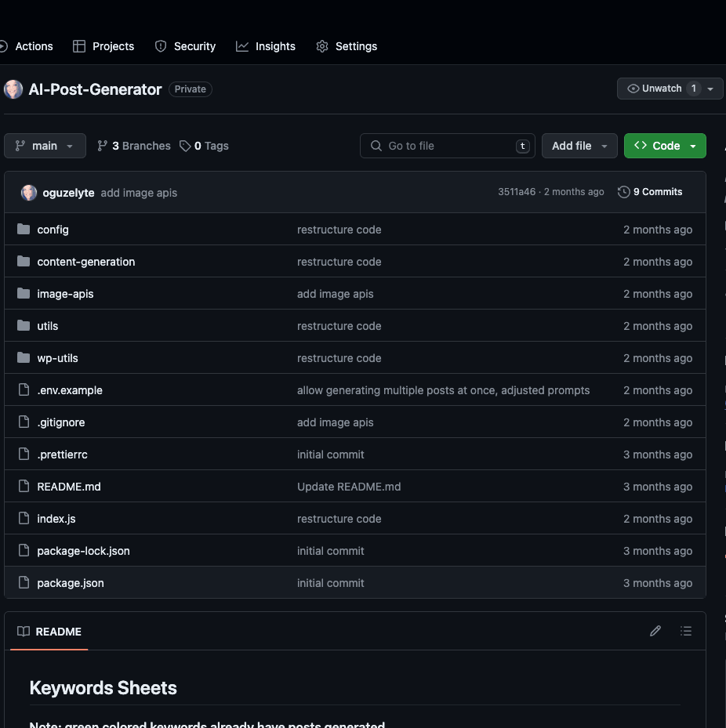View the 0 Tags link
Screen dimensions: 726x728
(x=204, y=146)
